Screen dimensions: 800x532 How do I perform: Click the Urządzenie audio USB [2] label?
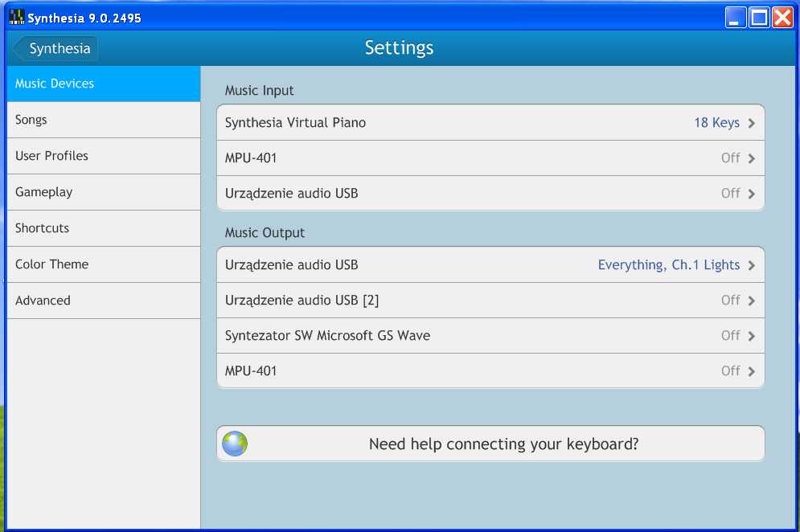tap(302, 301)
